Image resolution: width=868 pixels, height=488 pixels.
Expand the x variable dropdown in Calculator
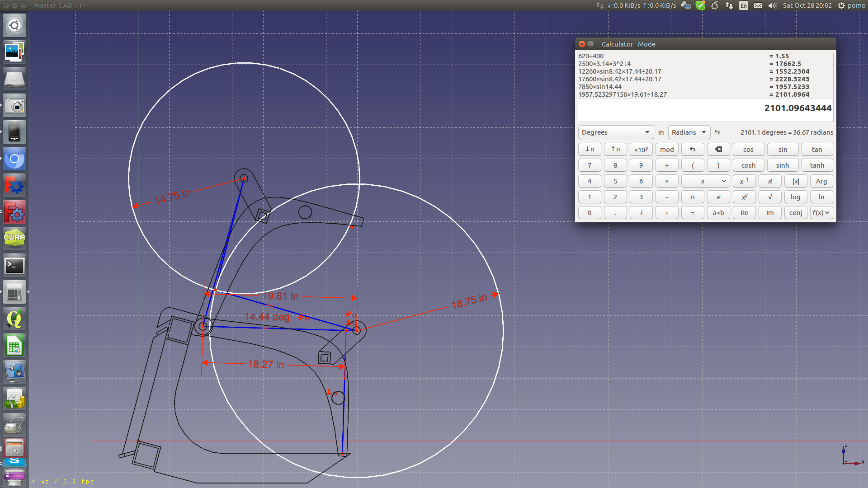click(705, 181)
